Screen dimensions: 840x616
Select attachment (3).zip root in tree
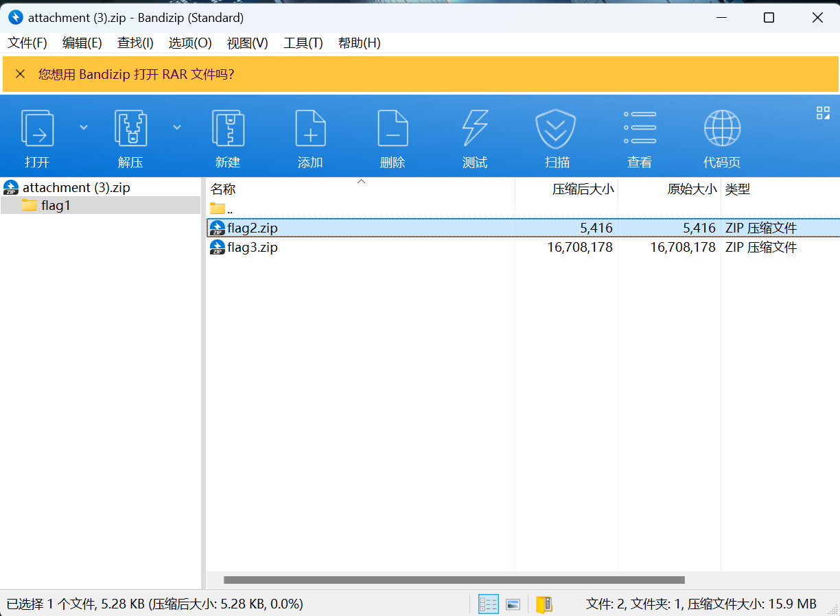76,187
